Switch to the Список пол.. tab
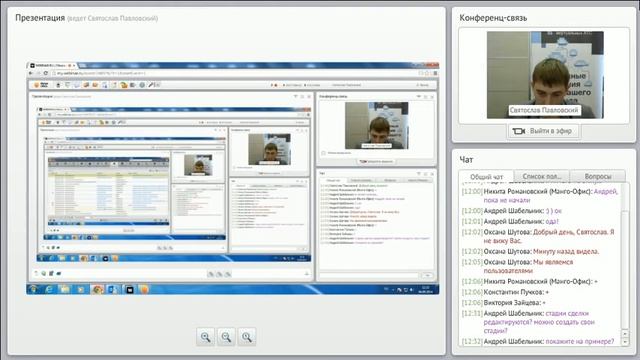640x360 pixels. (542, 176)
